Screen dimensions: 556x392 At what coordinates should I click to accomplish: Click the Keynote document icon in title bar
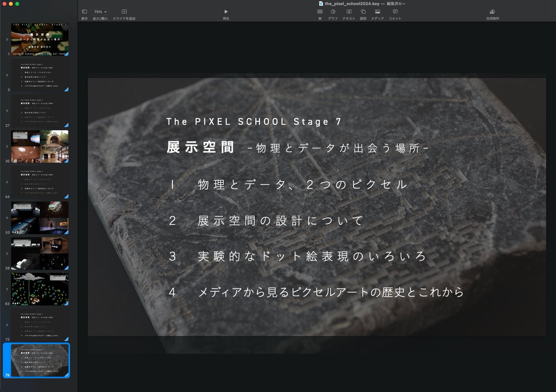pos(321,3)
